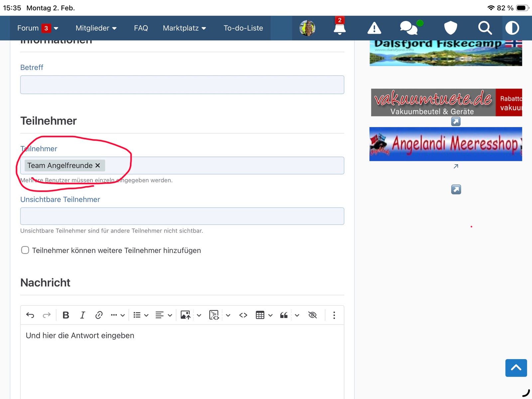Insert a link with the chain icon
532x399 pixels.
[99, 315]
